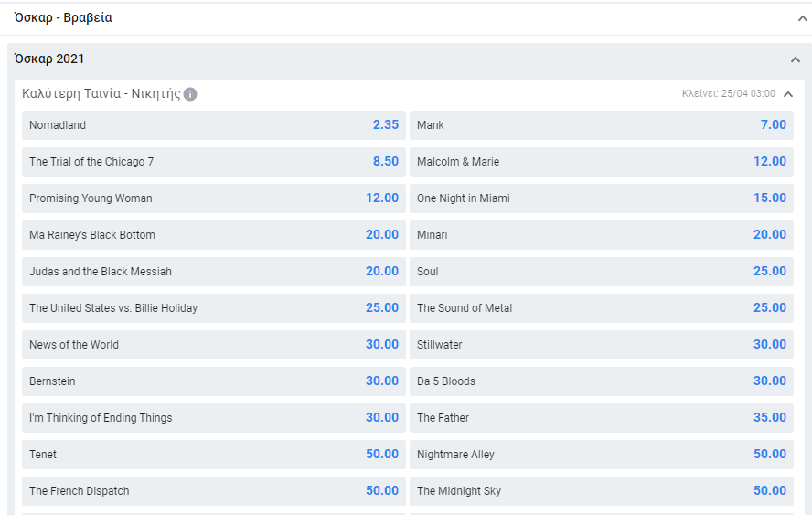This screenshot has height=515, width=812.
Task: Choose Soul at odds 25.00
Action: [601, 272]
